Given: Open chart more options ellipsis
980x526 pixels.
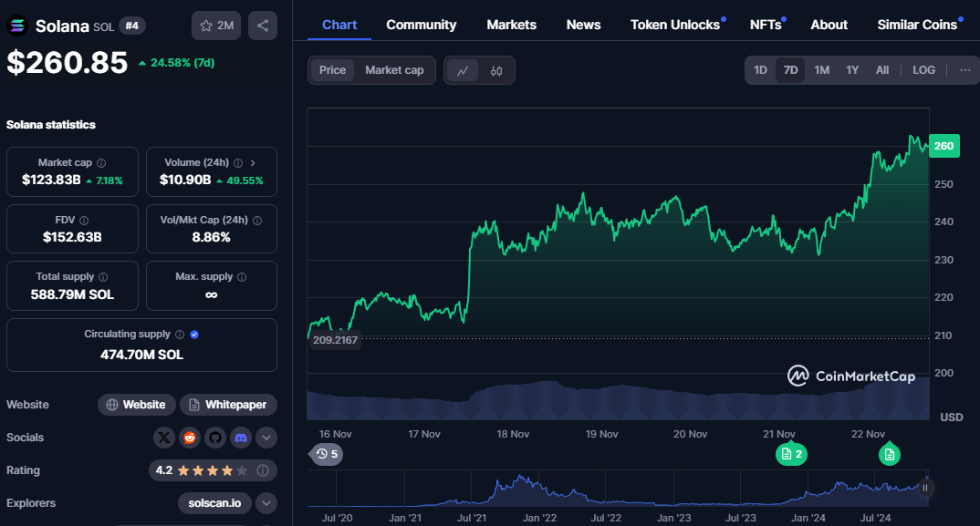Looking at the screenshot, I should 965,70.
